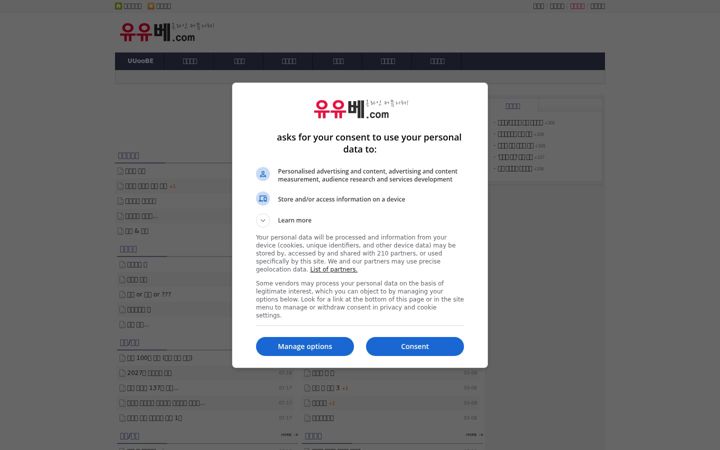Click the "Store and/or access information on a device" text
720x450 pixels.
coord(341,199)
